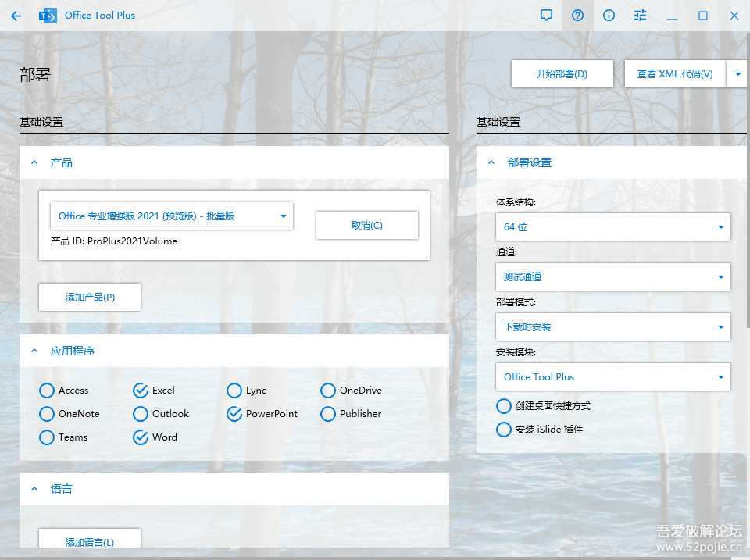
Task: Collapse the 部署设置 section
Action: tap(492, 162)
